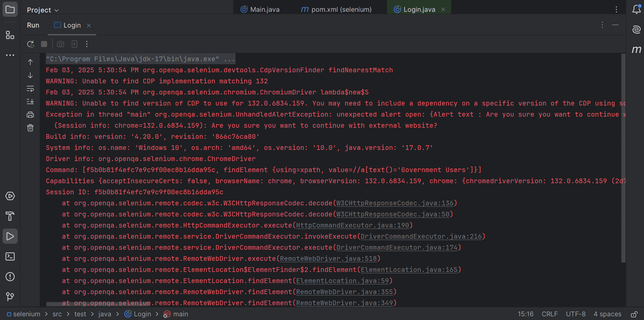Image resolution: width=644 pixels, height=320 pixels.
Task: Click the selenium breadcrumb in status bar
Action: click(26, 314)
